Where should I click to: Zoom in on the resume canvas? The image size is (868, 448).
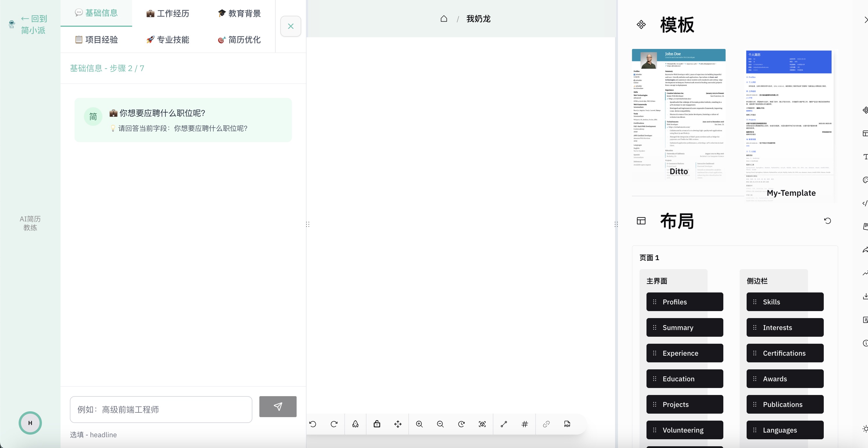point(419,424)
